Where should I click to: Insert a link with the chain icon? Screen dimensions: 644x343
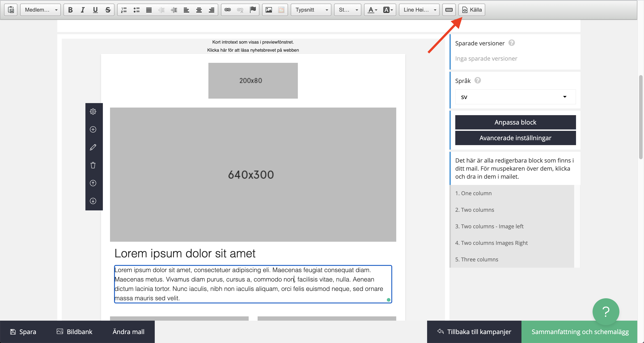coord(227,10)
